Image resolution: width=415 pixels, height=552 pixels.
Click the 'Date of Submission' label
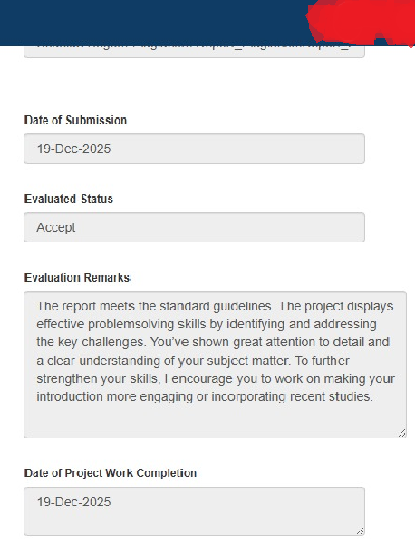click(75, 120)
